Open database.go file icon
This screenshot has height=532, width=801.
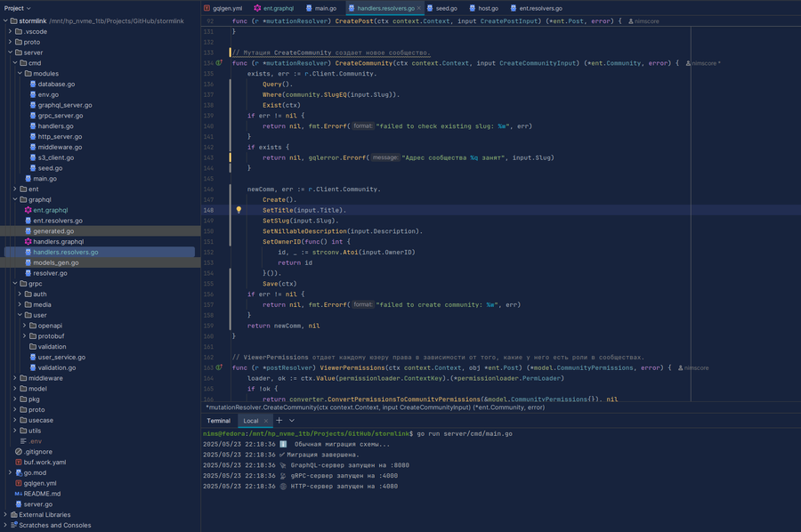[33, 84]
